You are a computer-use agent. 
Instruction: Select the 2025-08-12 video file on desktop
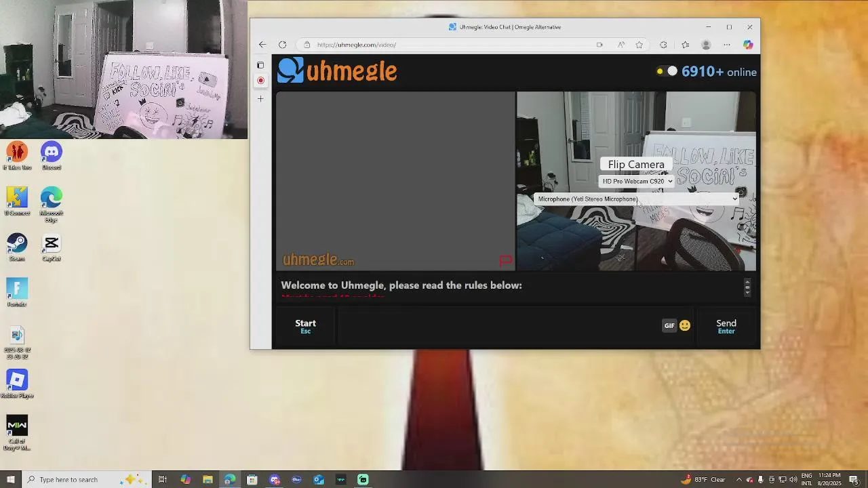click(17, 343)
